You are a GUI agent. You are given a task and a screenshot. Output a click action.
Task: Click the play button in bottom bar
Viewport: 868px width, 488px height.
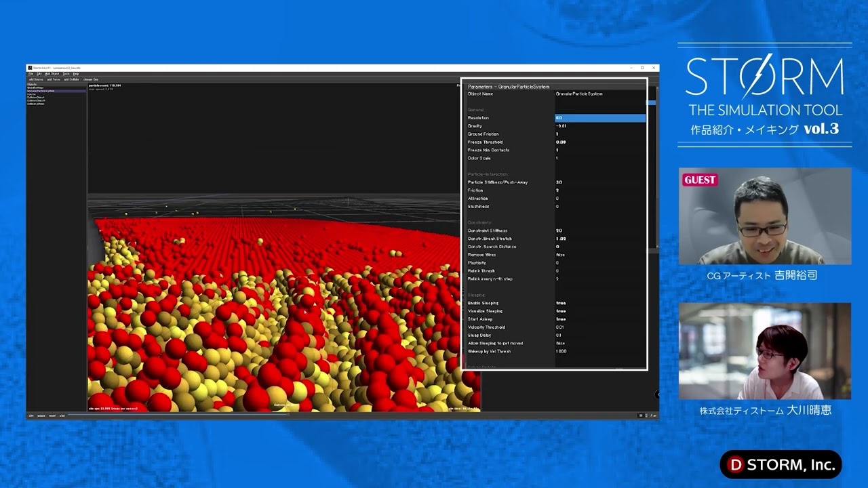62,415
